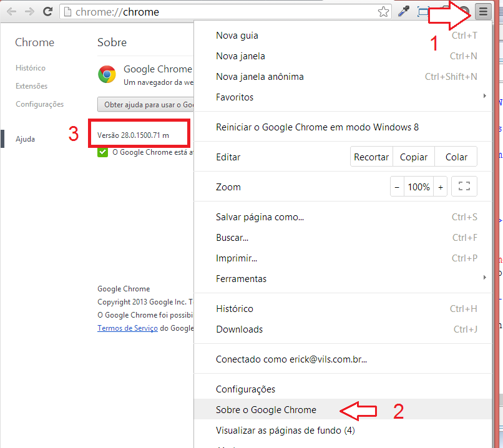Decrease zoom with minus button
The width and height of the screenshot is (503, 448).
pyautogui.click(x=397, y=187)
